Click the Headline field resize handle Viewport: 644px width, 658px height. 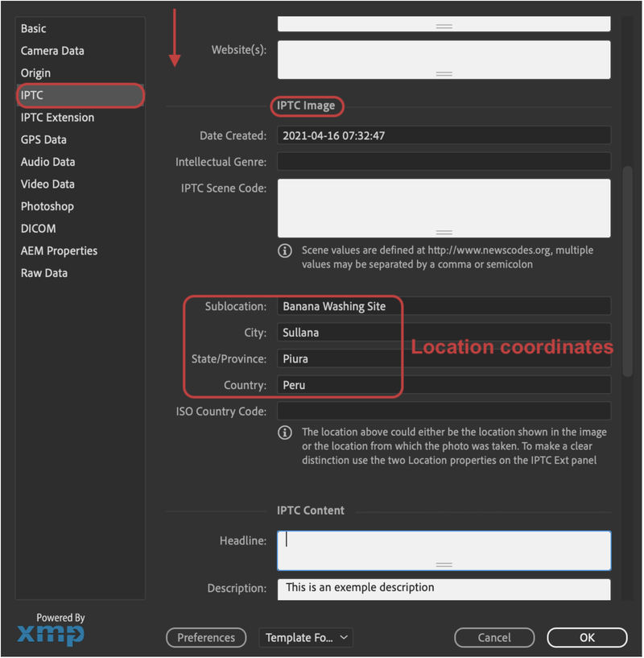(x=444, y=565)
